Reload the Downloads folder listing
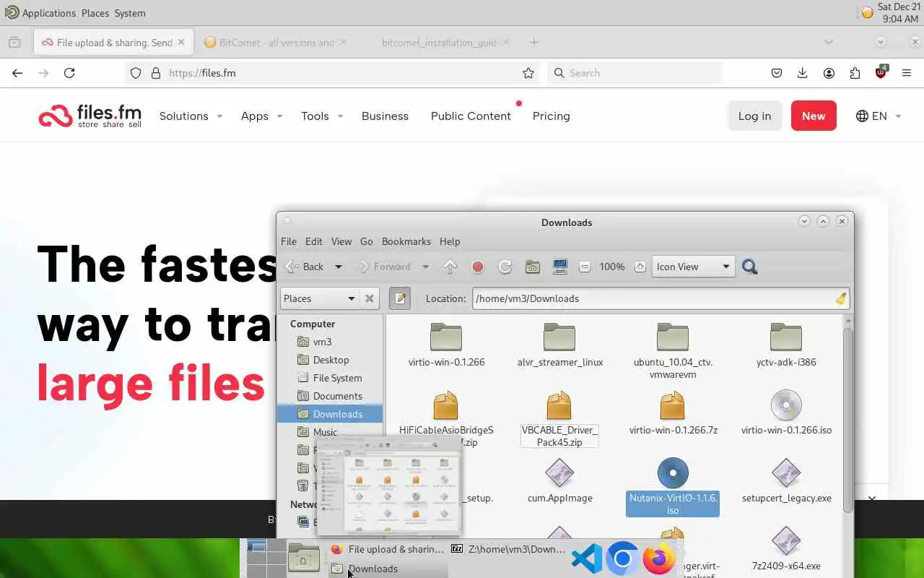 pyautogui.click(x=505, y=267)
